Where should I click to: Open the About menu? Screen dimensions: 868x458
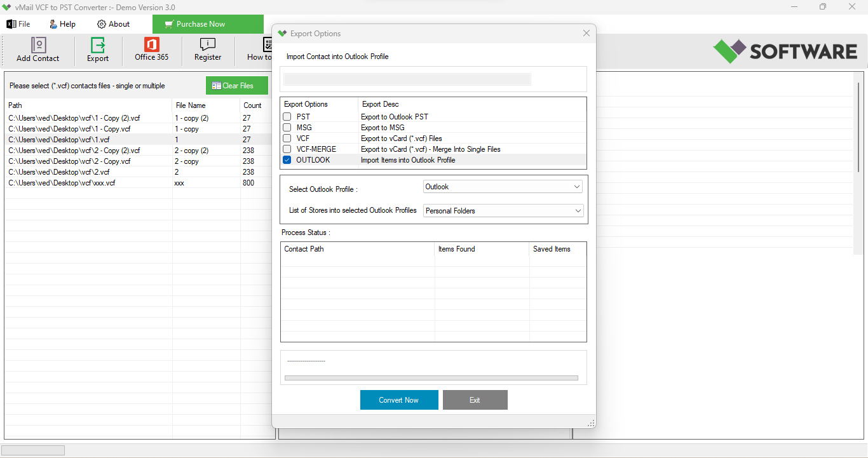pyautogui.click(x=113, y=24)
